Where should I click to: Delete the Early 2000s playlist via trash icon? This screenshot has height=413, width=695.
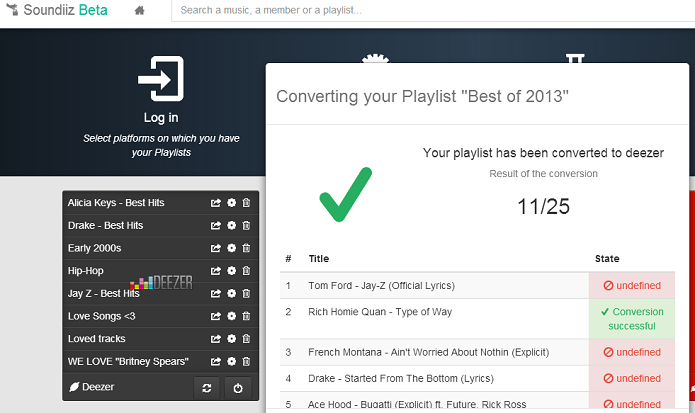coord(246,248)
